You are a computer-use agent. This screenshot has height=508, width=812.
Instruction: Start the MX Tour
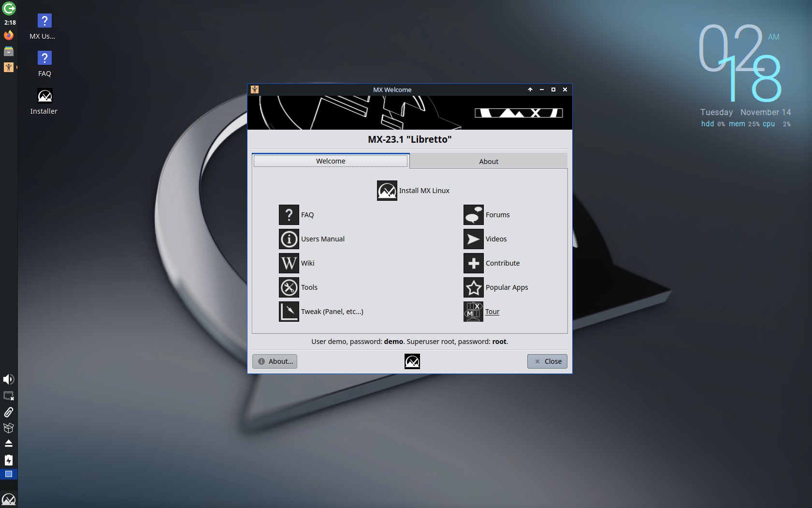click(481, 312)
